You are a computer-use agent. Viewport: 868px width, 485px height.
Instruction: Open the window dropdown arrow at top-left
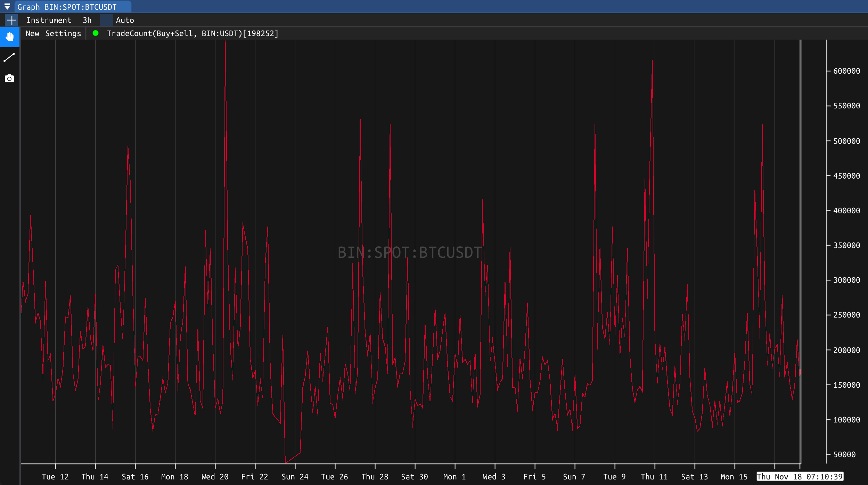coord(7,7)
